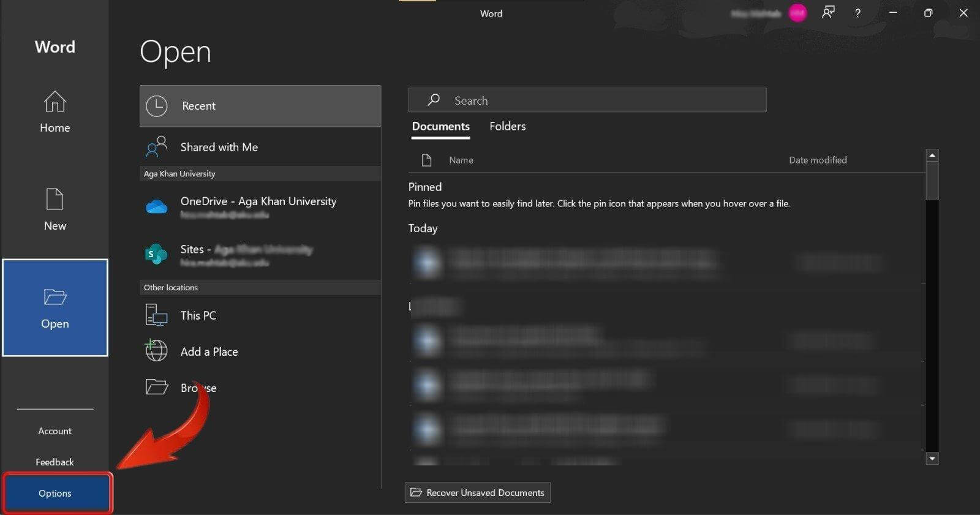Sort files by Date modified column

818,160
